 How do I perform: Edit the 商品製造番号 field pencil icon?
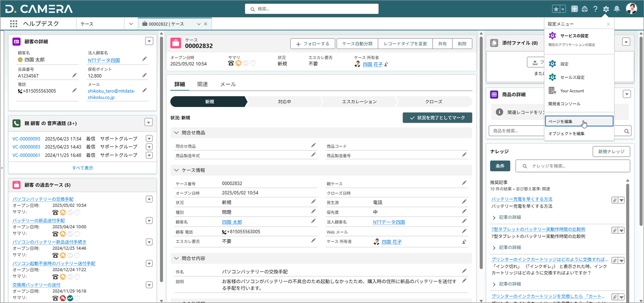pyautogui.click(x=464, y=155)
